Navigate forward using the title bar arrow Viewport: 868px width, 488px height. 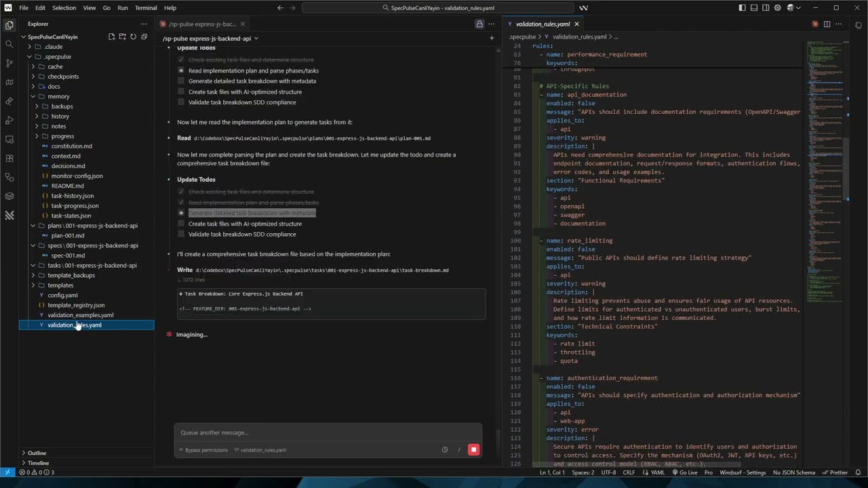pyautogui.click(x=293, y=8)
